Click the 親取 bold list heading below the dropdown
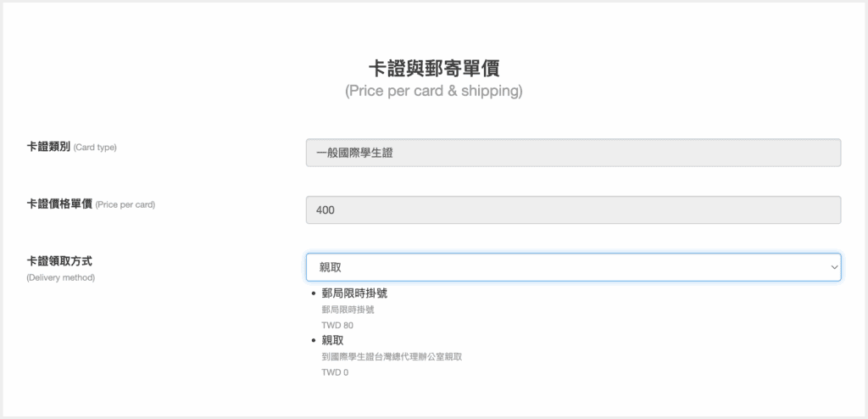 pos(332,340)
